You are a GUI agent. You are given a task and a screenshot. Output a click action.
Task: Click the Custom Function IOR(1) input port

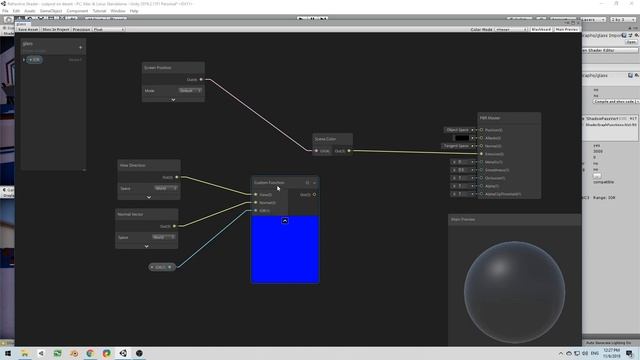click(x=256, y=211)
